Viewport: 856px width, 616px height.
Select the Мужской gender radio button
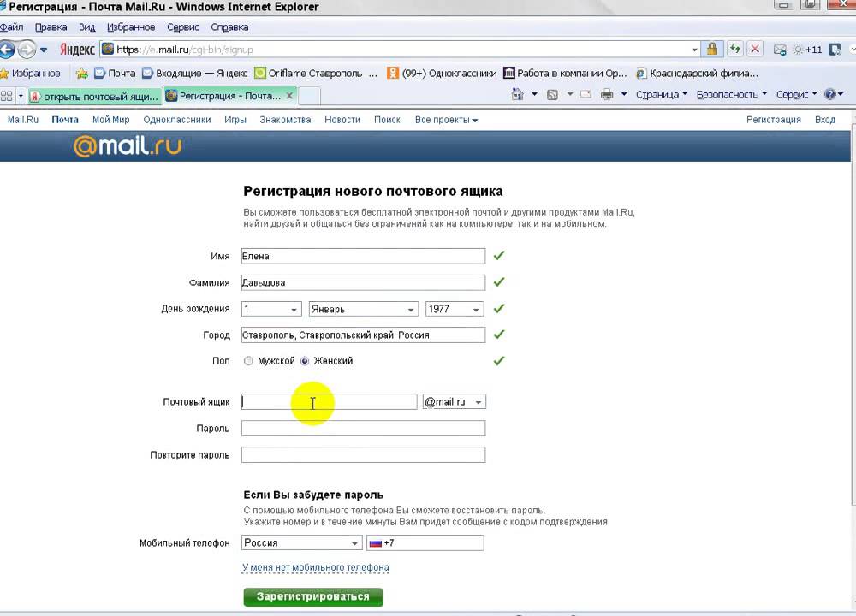(248, 361)
